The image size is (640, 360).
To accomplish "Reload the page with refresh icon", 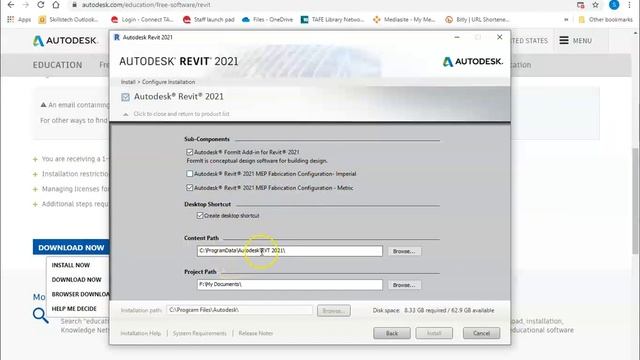I will pos(41,5).
